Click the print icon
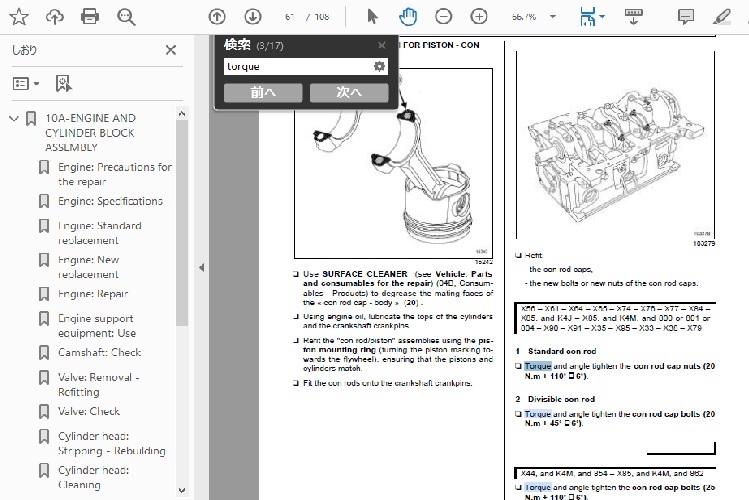 pyautogui.click(x=90, y=17)
